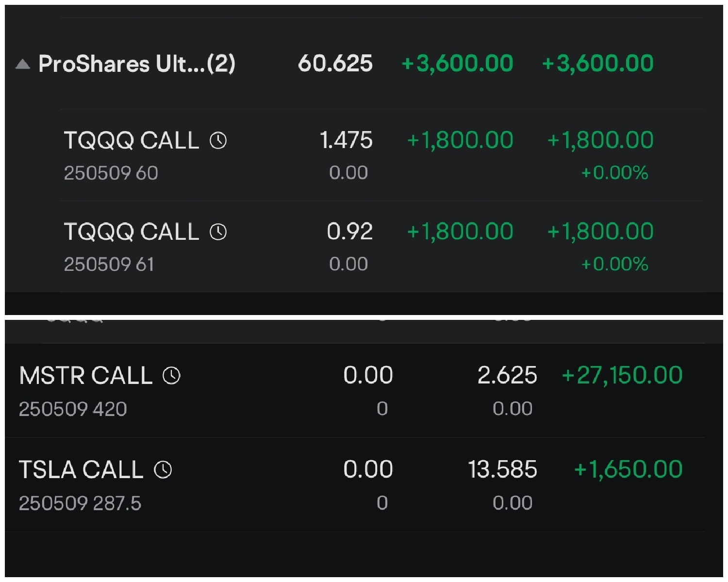Click +0.00% under TQQQ 60 call
The width and height of the screenshot is (728, 582).
(x=614, y=173)
